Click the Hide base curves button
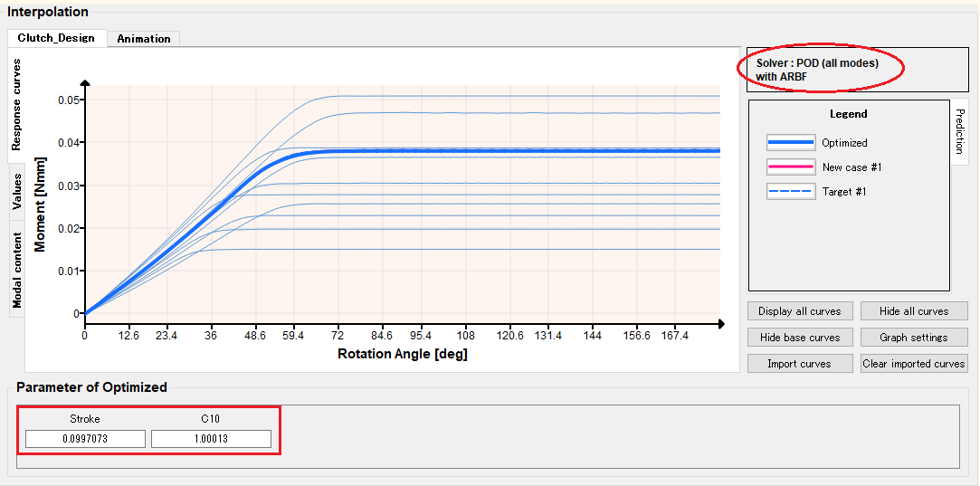980x486 pixels. [799, 338]
